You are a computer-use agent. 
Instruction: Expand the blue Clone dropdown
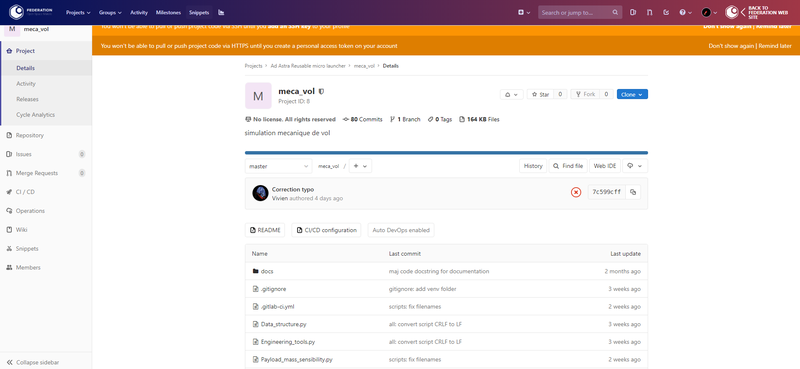click(x=632, y=94)
